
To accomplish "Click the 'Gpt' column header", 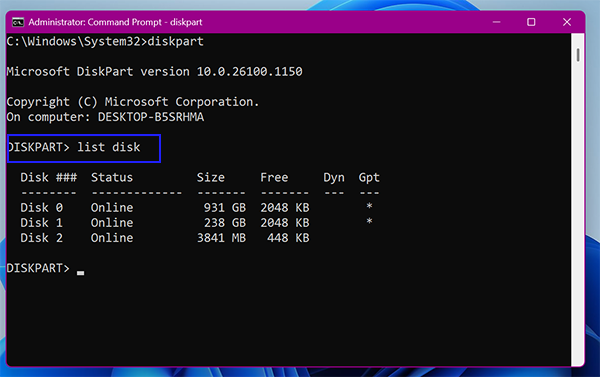I will (x=369, y=178).
